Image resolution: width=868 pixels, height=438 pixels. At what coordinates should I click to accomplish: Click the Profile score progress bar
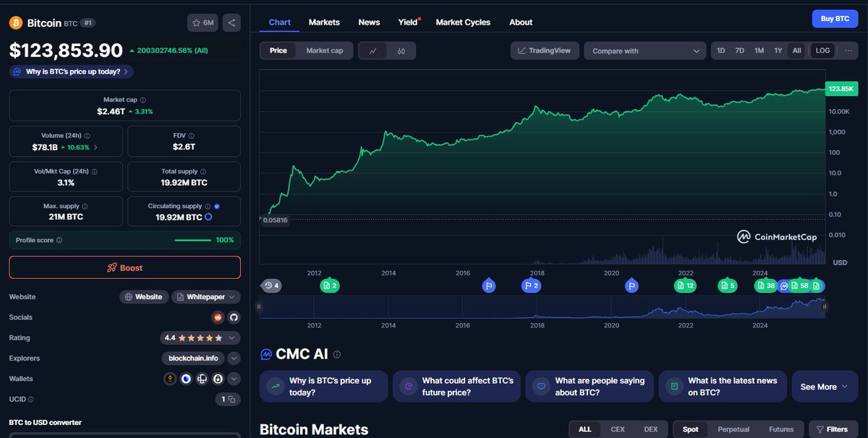coord(193,240)
